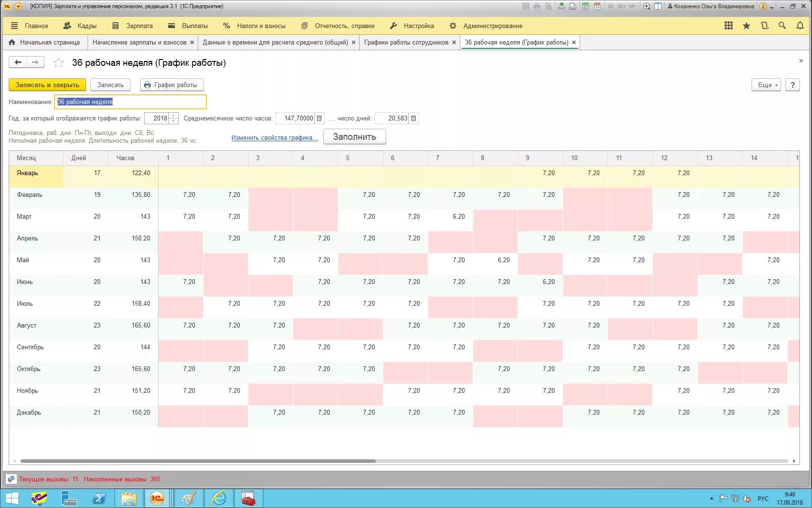The height and width of the screenshot is (508, 812).
Task: Click the print preview icon in title bar
Action: 548,6
